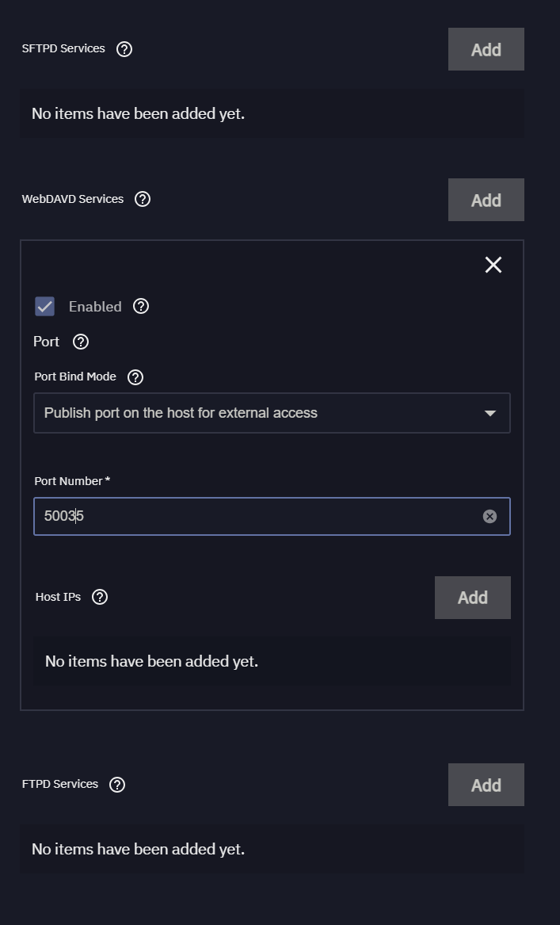Show help tooltip for Enabled option
This screenshot has width=560, height=925.
pos(141,306)
